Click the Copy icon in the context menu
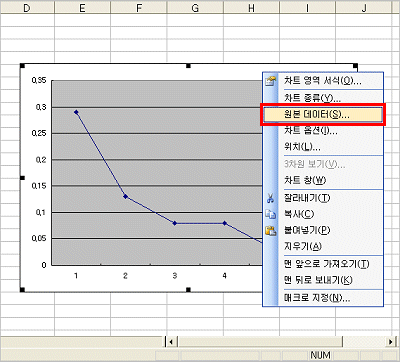The image size is (400, 362). [x=271, y=214]
